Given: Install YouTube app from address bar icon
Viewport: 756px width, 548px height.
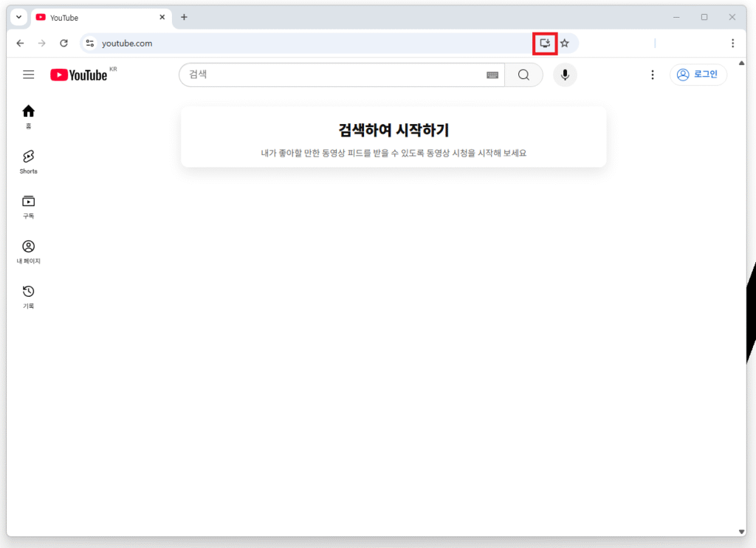Looking at the screenshot, I should tap(545, 44).
